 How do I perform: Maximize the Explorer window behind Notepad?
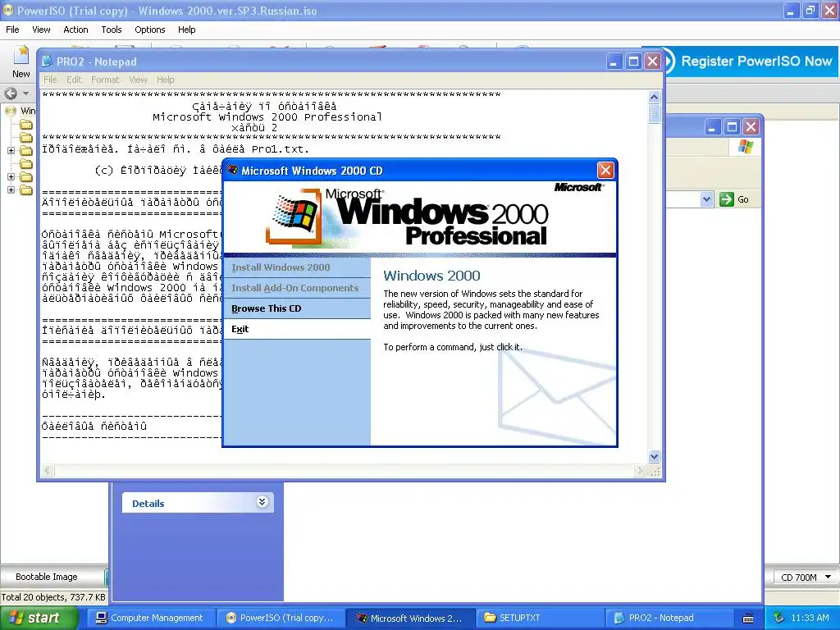[x=732, y=127]
